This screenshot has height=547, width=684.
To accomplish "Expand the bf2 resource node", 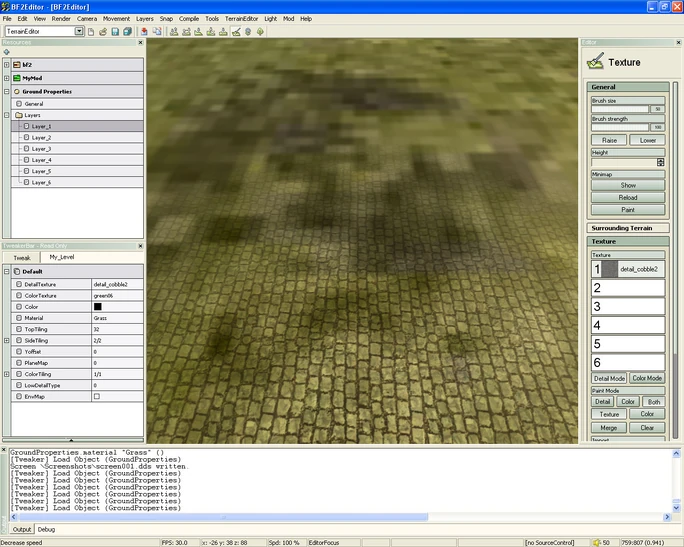I will [x=6, y=64].
